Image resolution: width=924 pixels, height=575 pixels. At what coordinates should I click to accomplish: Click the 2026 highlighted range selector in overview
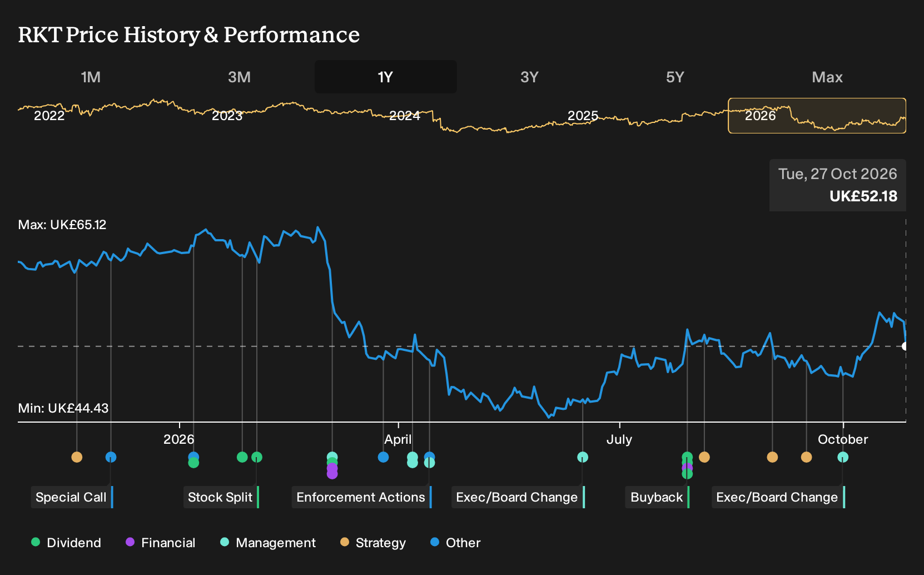817,116
